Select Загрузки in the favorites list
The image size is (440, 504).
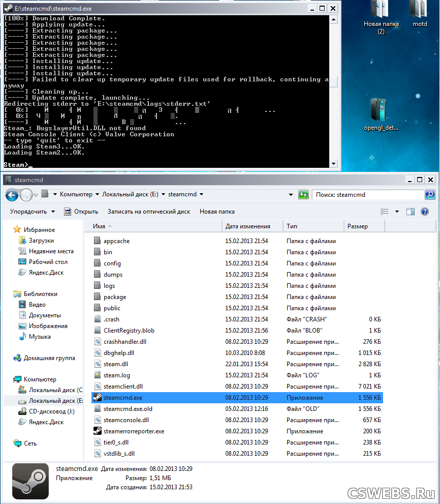[x=41, y=241]
